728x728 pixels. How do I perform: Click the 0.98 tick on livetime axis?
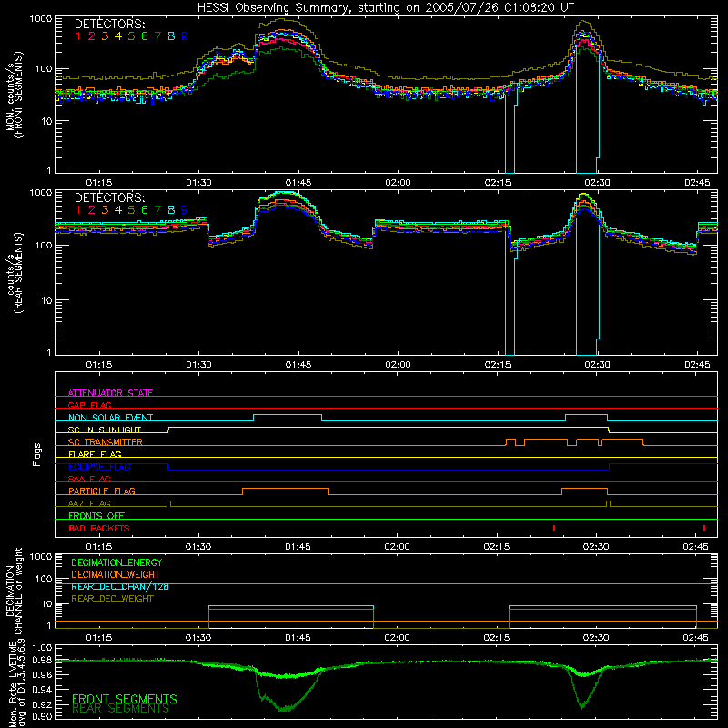(43, 661)
